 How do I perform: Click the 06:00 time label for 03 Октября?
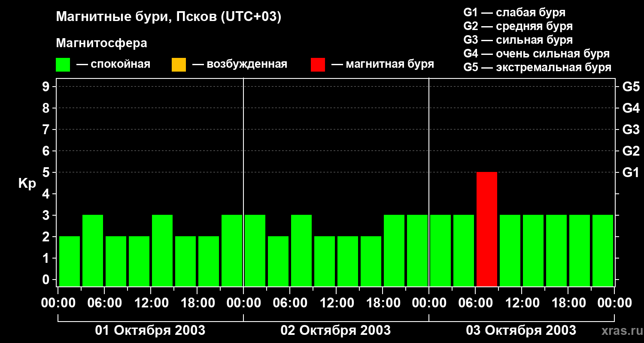475,303
